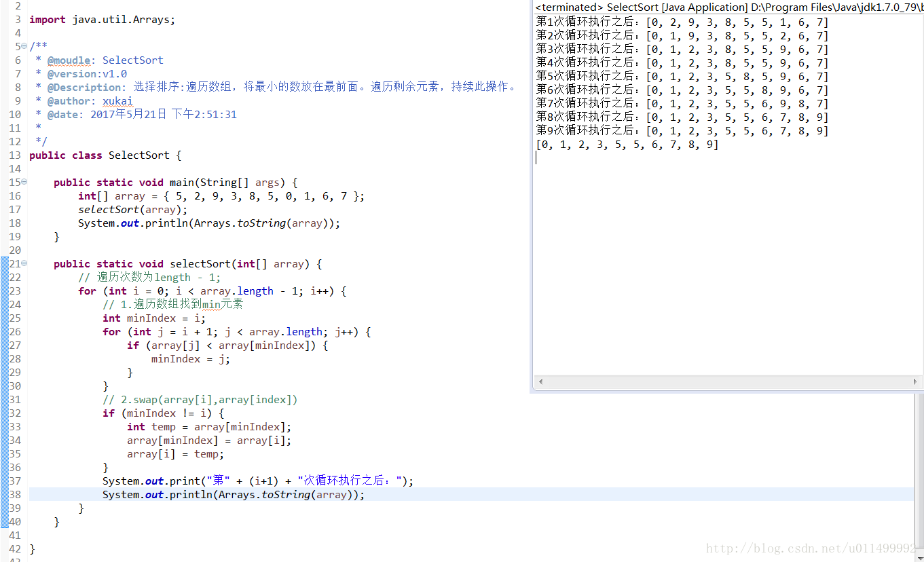Click console output line '第4次循环执行之后'

point(682,62)
